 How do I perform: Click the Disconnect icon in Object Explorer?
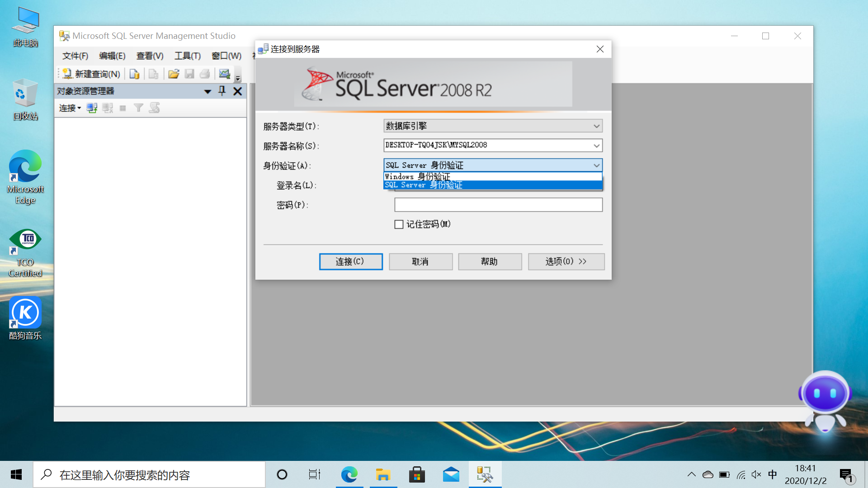click(108, 108)
